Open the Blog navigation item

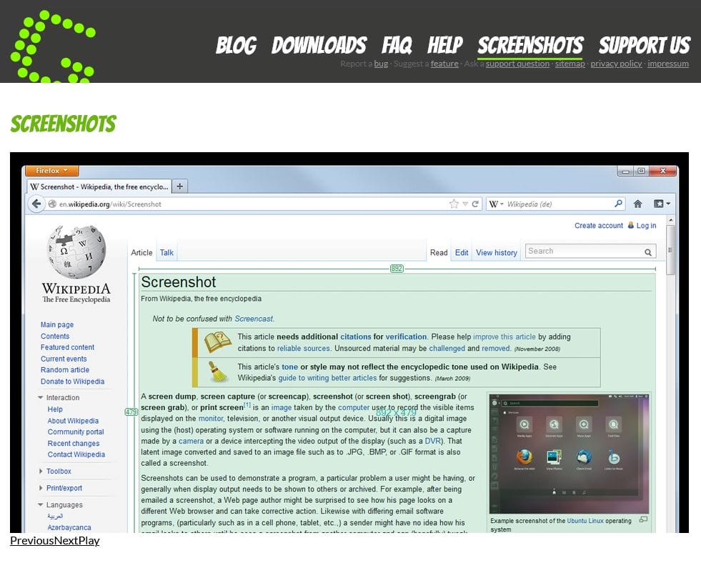(236, 46)
